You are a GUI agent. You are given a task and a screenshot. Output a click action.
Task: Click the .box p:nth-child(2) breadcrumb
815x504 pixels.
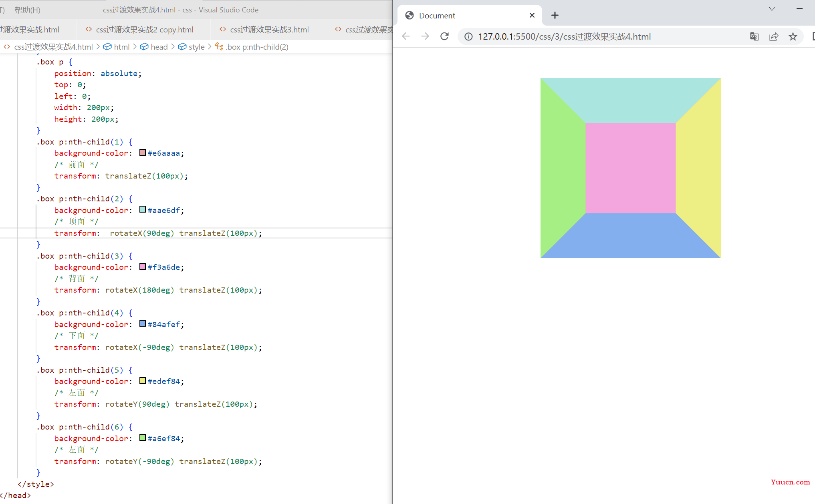tap(257, 47)
